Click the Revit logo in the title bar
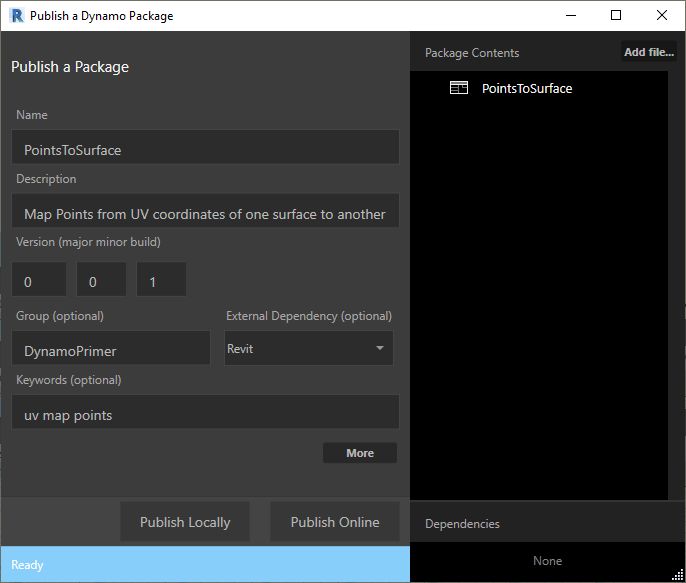The width and height of the screenshot is (686, 583). coord(15,16)
